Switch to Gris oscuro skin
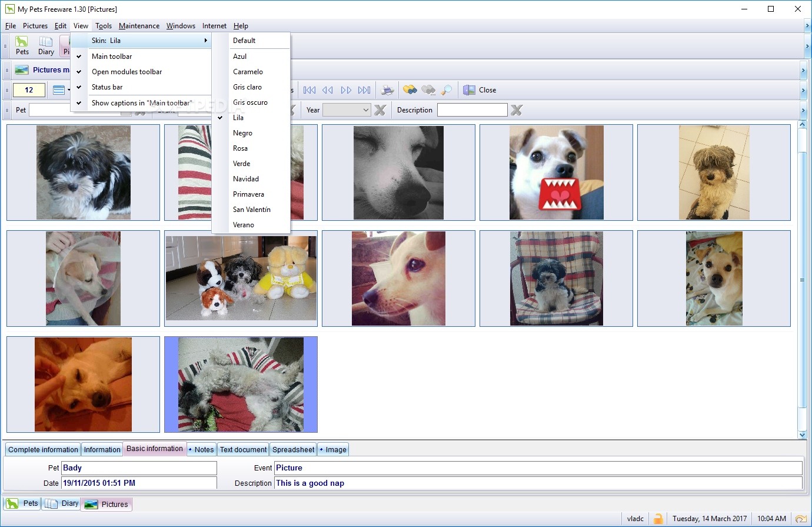The width and height of the screenshot is (812, 527). point(251,102)
